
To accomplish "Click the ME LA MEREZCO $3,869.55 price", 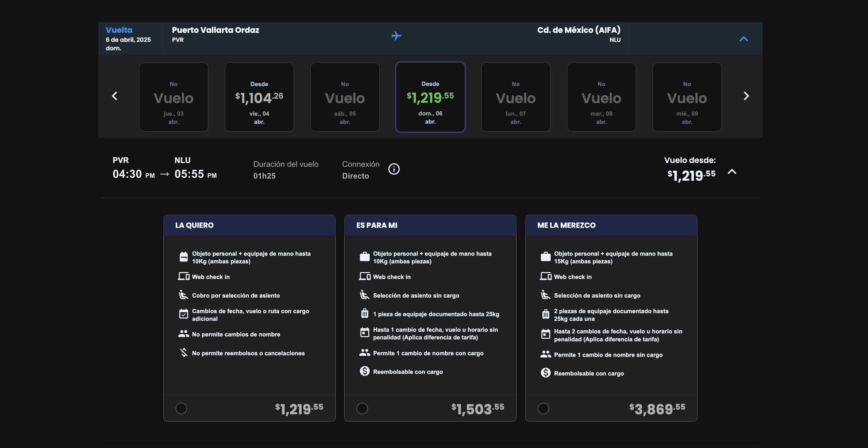I will tap(657, 409).
